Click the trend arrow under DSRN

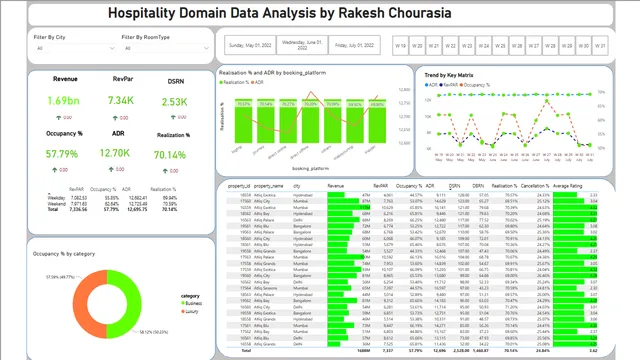pos(173,117)
